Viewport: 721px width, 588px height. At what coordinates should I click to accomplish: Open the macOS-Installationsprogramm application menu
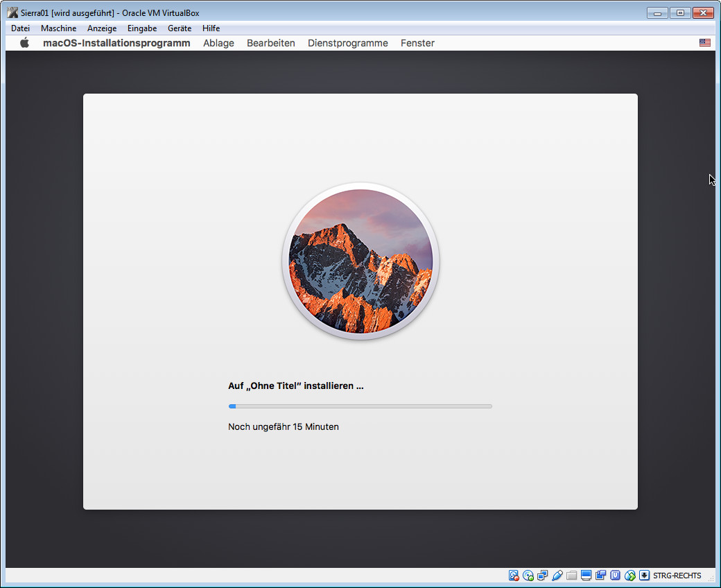[116, 43]
